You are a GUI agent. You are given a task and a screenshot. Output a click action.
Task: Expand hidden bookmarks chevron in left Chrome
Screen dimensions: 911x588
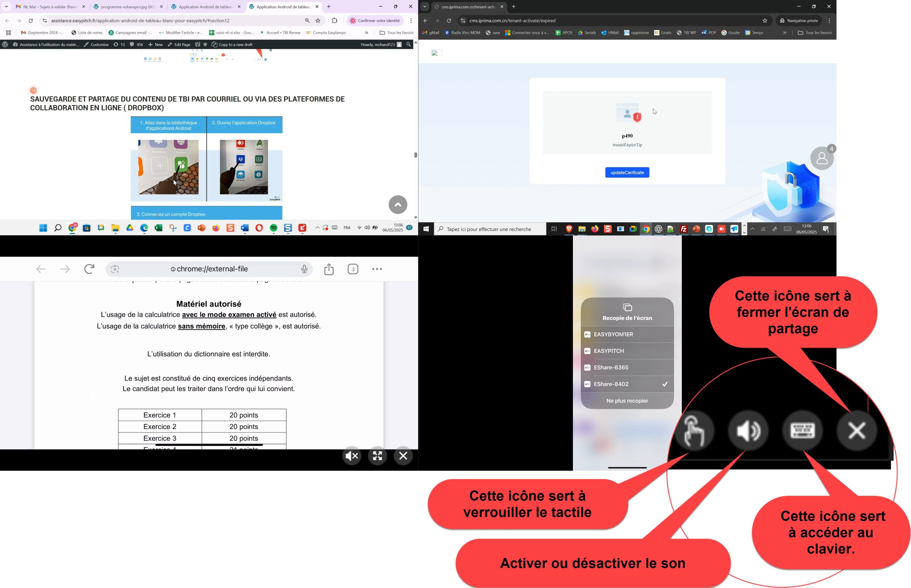coord(367,33)
